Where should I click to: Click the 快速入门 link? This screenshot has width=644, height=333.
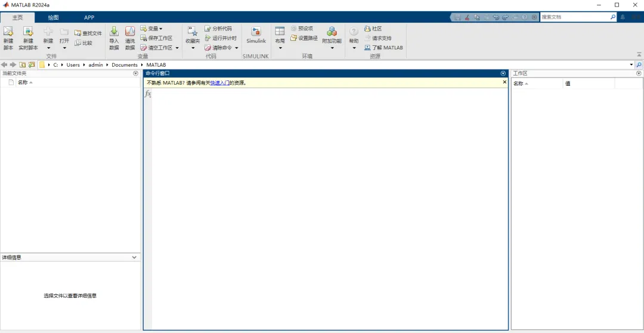click(219, 83)
